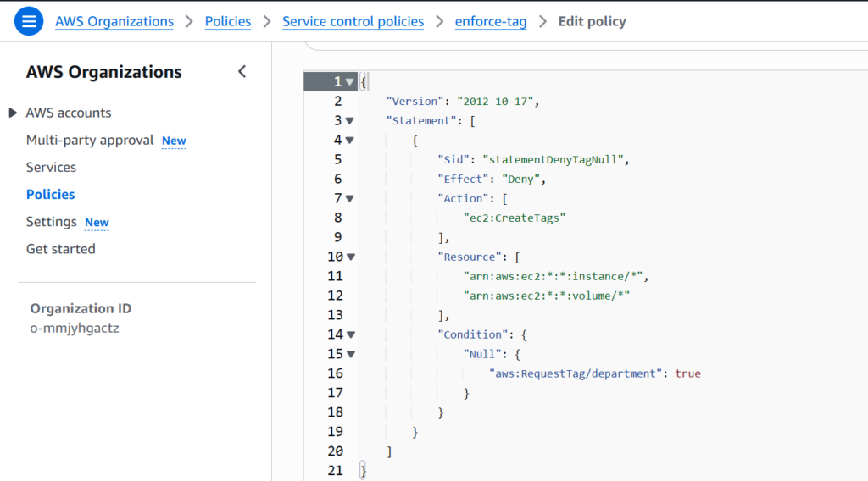
Task: Click "aws:RequestTag/department" condition key
Action: [576, 373]
